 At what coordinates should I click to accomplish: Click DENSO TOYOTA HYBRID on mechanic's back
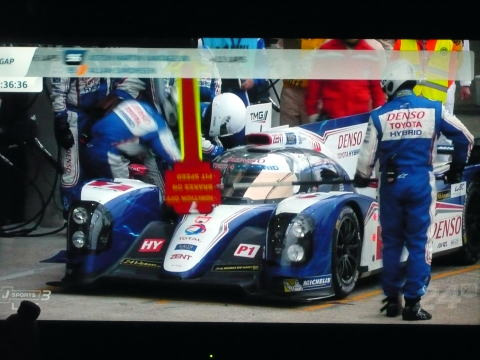406,124
